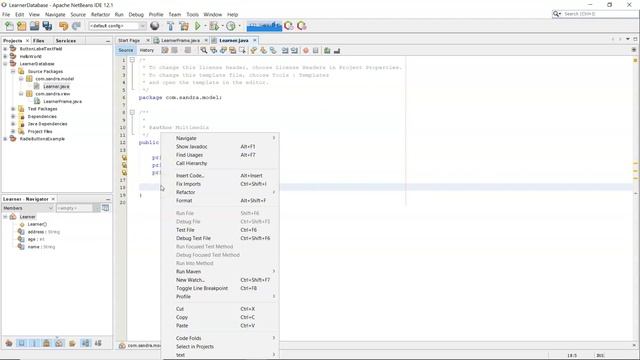The image size is (640, 360).
Task: Open the Navigate submenu in context menu
Action: (x=221, y=138)
